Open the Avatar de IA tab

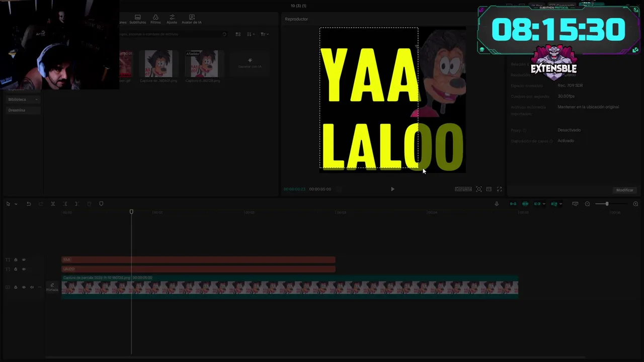(191, 19)
